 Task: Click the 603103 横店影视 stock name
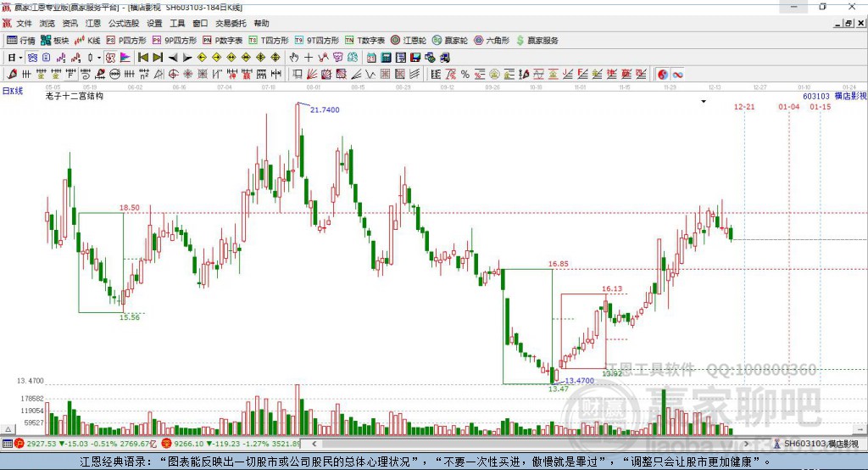click(834, 96)
